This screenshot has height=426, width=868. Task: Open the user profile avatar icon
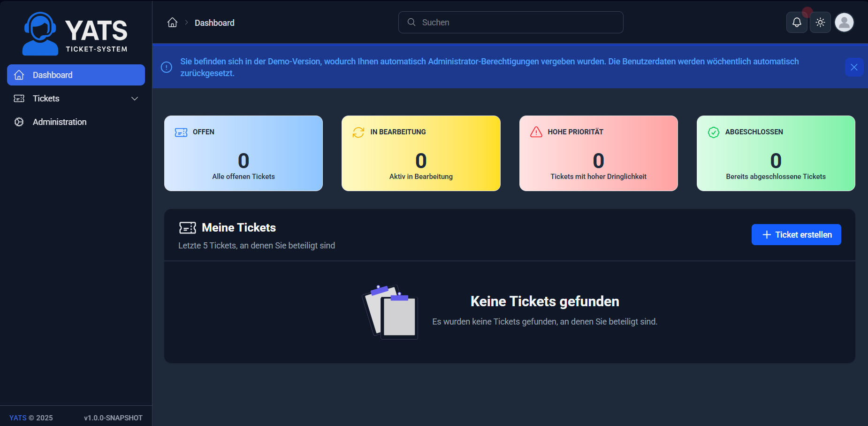(844, 22)
